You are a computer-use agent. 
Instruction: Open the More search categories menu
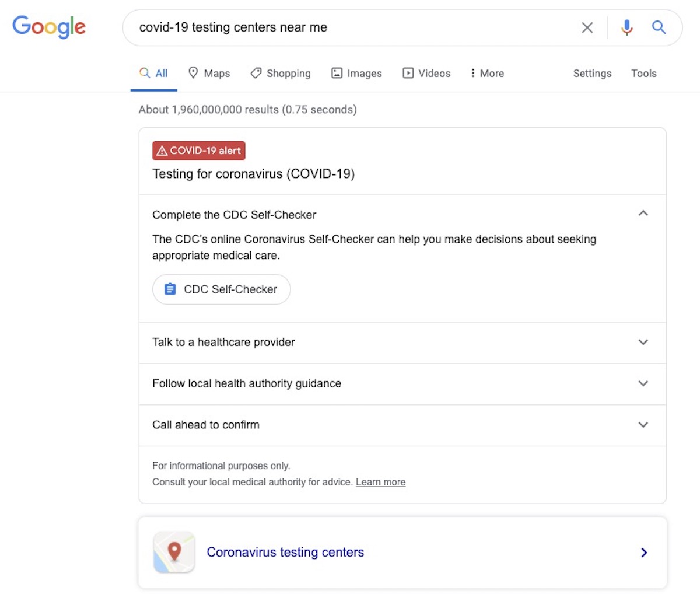487,74
